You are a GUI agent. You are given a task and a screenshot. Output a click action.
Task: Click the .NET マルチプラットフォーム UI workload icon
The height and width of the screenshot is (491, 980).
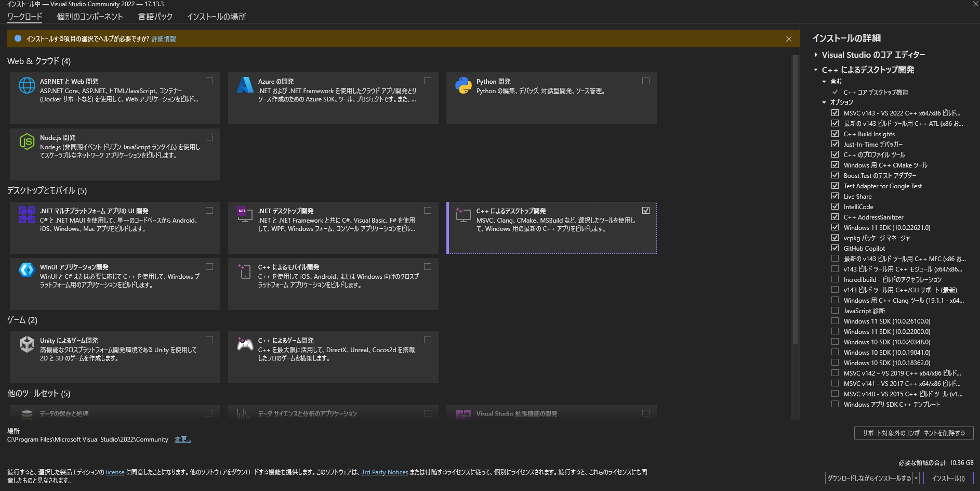click(x=27, y=215)
